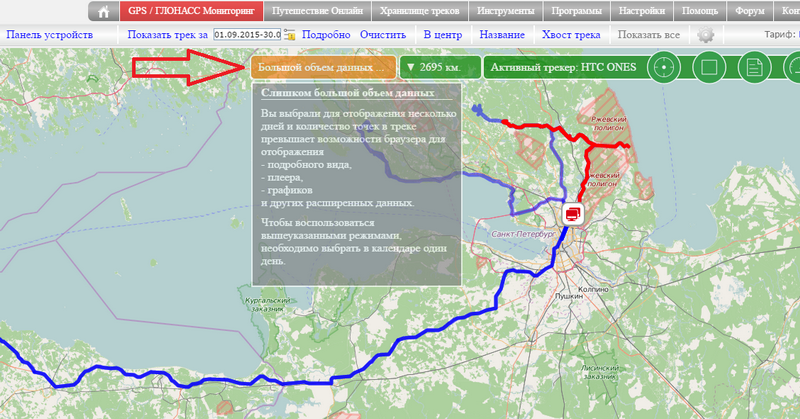Toggle the 'Хвост трека' option
Image resolution: width=800 pixels, height=419 pixels.
571,35
